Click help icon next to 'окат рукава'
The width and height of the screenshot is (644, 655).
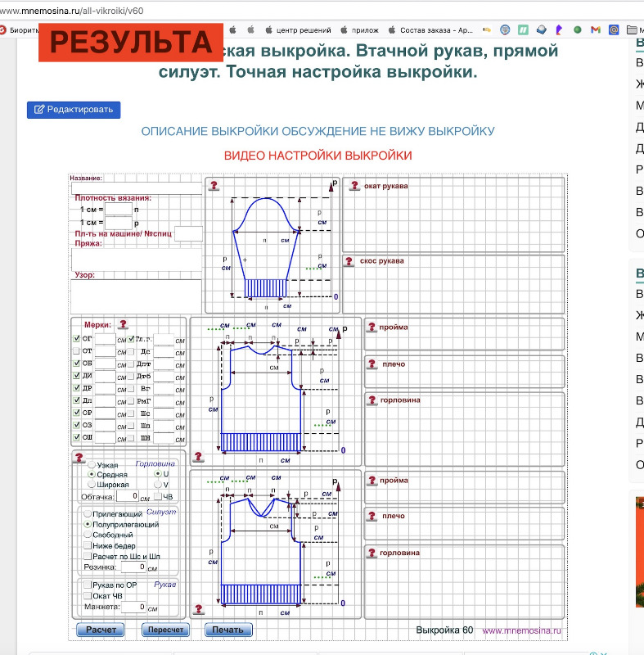pyautogui.click(x=354, y=186)
